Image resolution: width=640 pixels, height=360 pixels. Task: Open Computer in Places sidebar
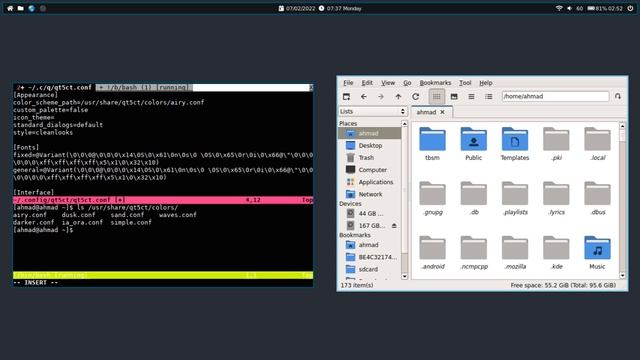coord(370,170)
